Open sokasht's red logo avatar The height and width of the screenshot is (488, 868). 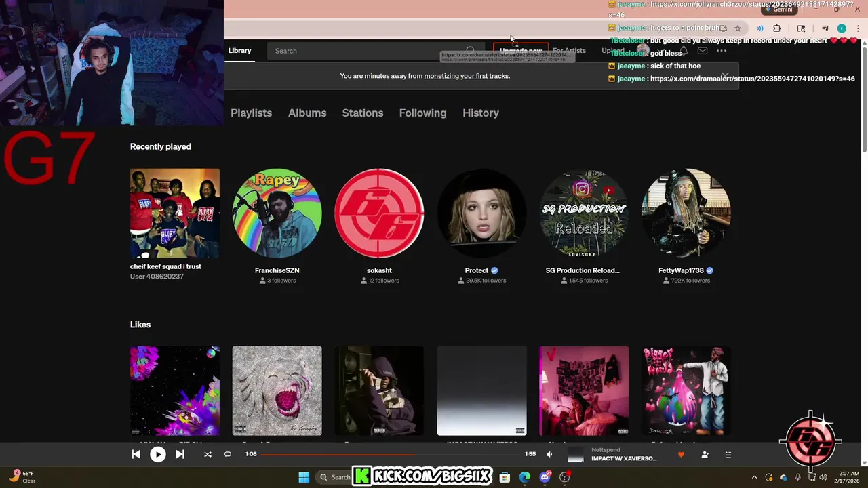click(x=379, y=213)
